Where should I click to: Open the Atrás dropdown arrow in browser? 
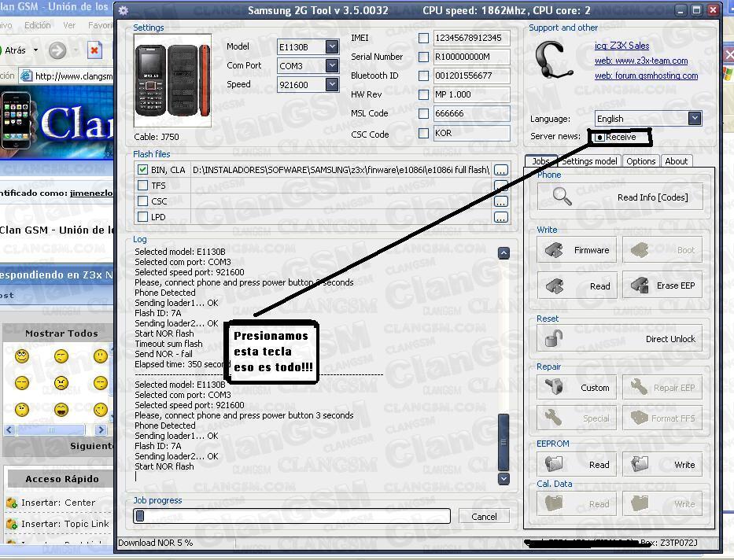tap(35, 50)
